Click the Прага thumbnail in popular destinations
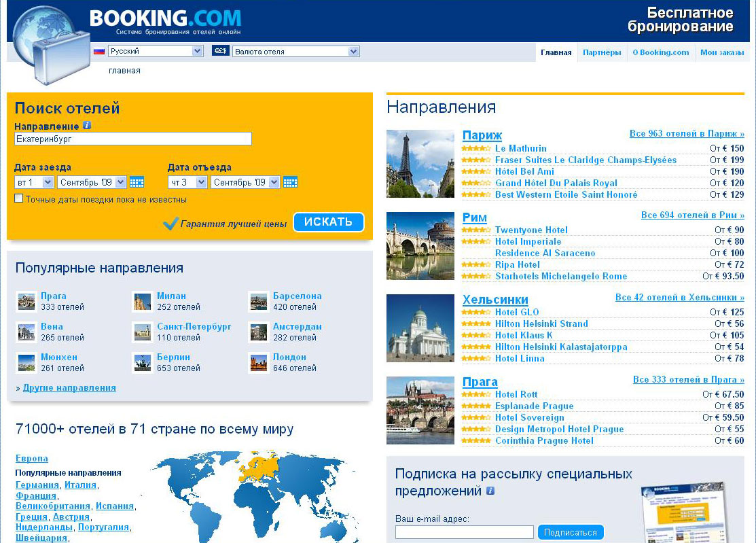The width and height of the screenshot is (756, 543). 26,301
